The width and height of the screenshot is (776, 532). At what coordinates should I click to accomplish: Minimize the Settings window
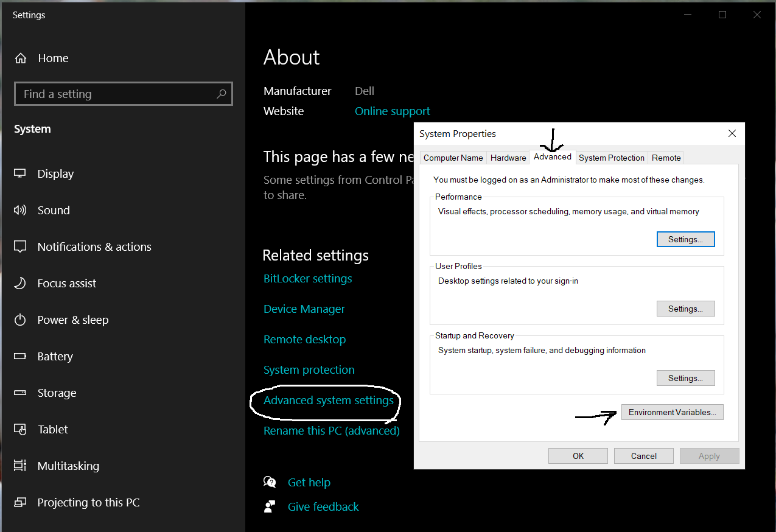(688, 15)
